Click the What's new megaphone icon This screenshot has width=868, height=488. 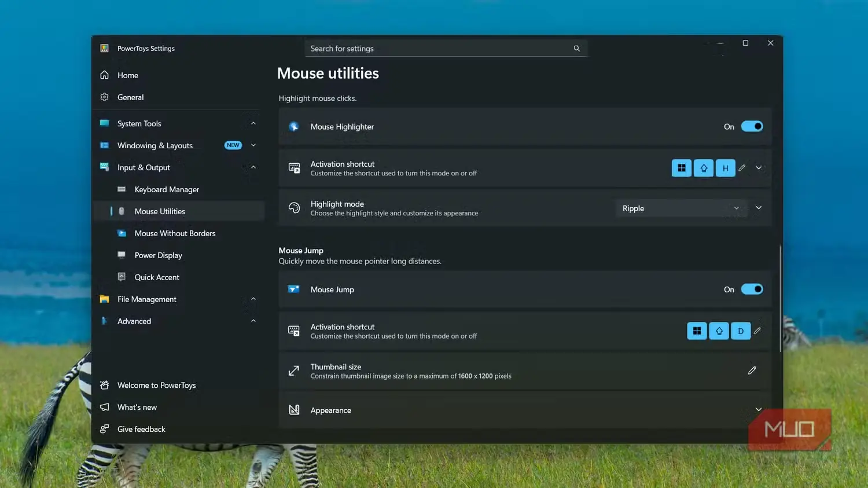tap(104, 407)
